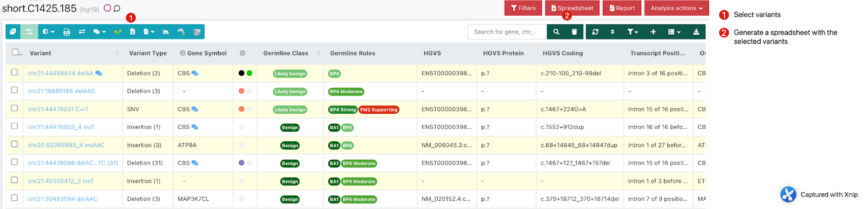Open variant chr21:44478031 C⇒T link

58,109
